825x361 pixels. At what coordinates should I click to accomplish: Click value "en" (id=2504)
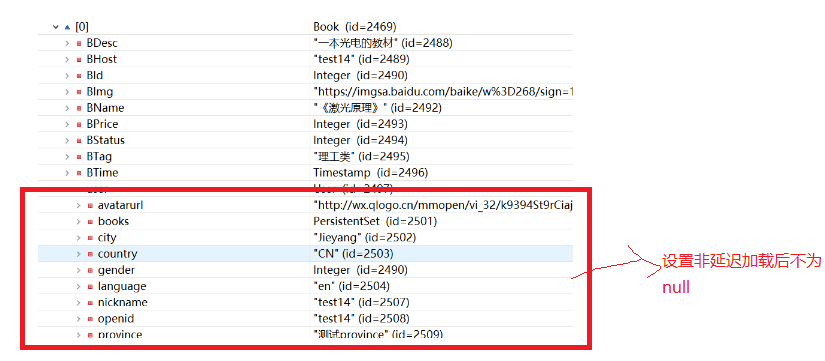[351, 287]
